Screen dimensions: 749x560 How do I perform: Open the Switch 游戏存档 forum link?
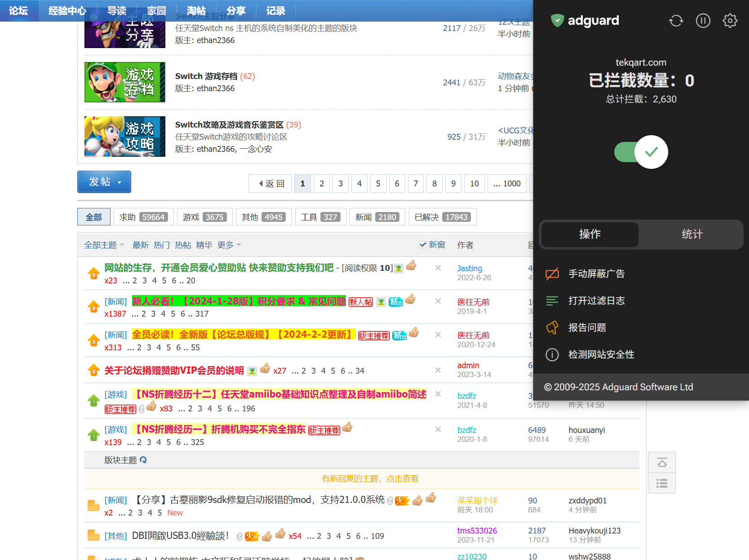[x=206, y=76]
